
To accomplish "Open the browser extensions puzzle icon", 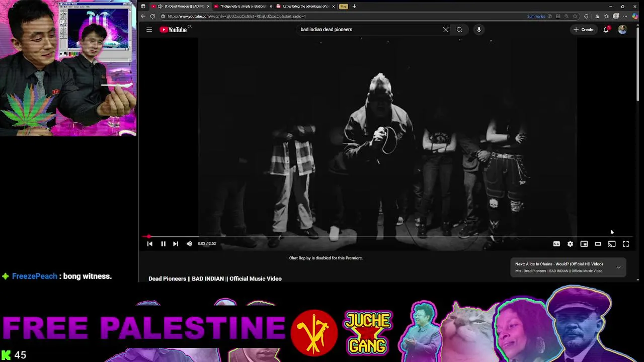I will click(x=586, y=16).
